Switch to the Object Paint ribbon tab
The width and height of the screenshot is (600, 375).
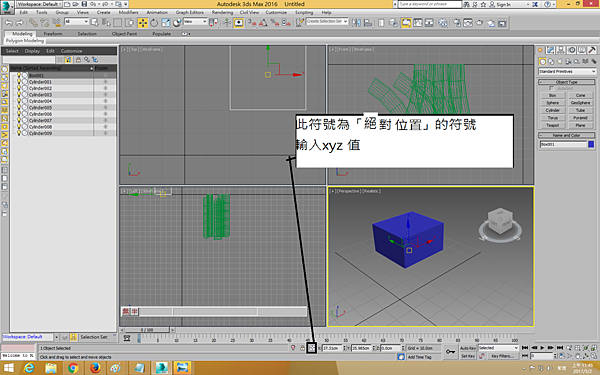[x=124, y=34]
